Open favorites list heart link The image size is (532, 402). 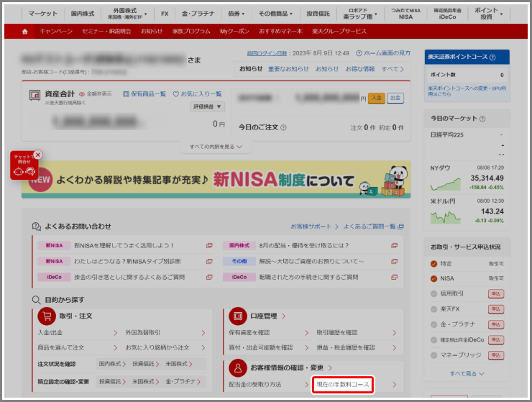tap(197, 94)
